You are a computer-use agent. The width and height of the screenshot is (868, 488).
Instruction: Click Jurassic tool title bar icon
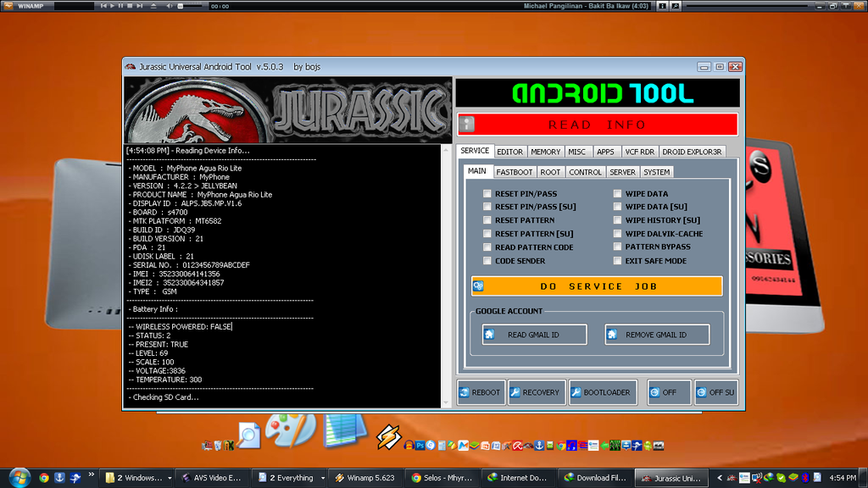click(131, 66)
